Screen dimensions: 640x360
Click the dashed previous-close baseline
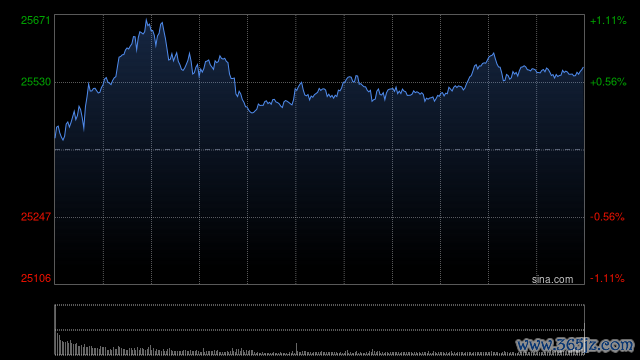(x=319, y=150)
